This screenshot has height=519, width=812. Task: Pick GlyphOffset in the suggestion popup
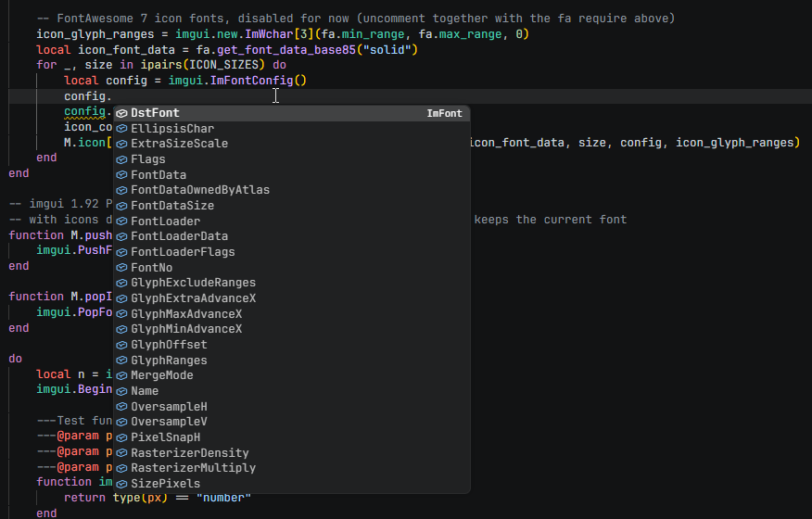click(x=292, y=345)
